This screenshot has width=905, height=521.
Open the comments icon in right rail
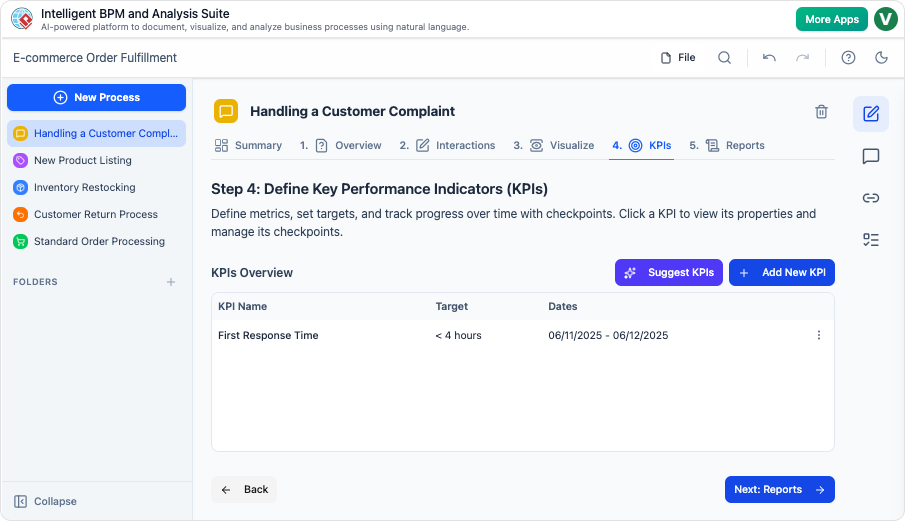(871, 156)
